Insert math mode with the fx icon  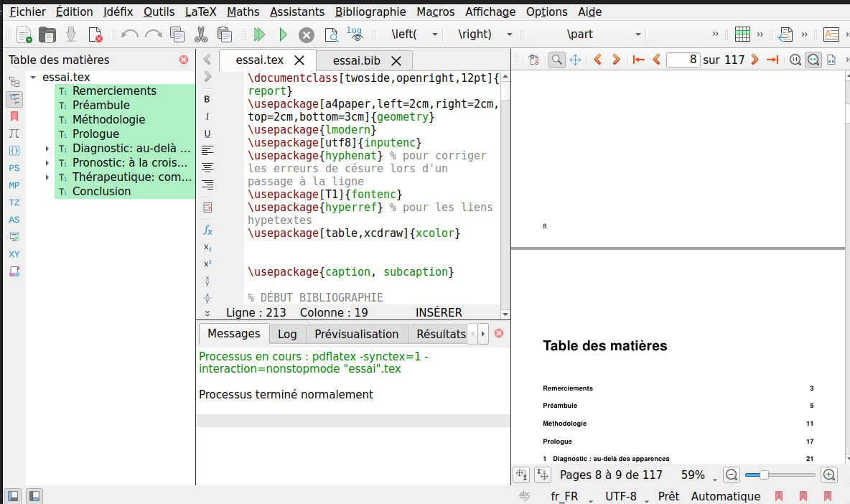pyautogui.click(x=207, y=230)
